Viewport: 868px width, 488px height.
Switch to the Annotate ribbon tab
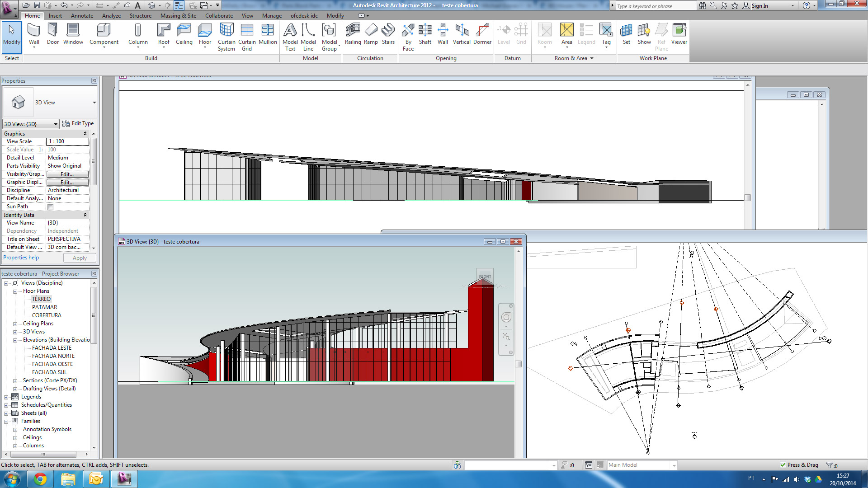(82, 15)
